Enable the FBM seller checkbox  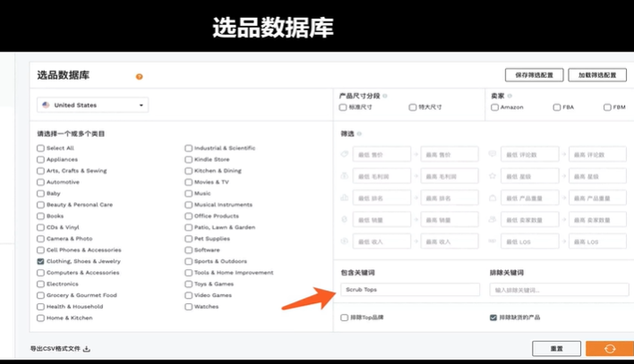tap(607, 107)
